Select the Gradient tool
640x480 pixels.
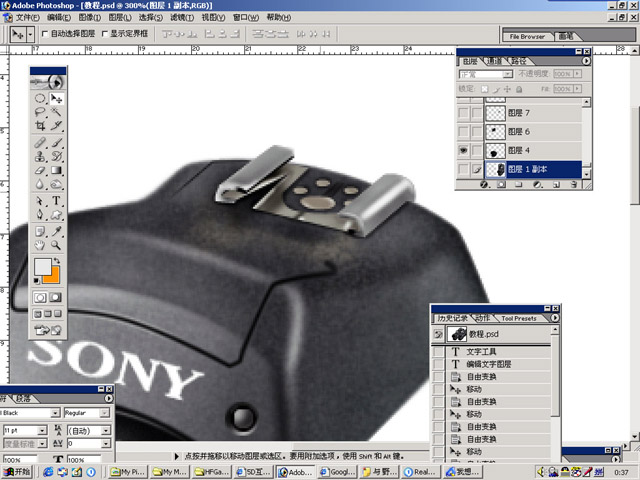[56, 170]
